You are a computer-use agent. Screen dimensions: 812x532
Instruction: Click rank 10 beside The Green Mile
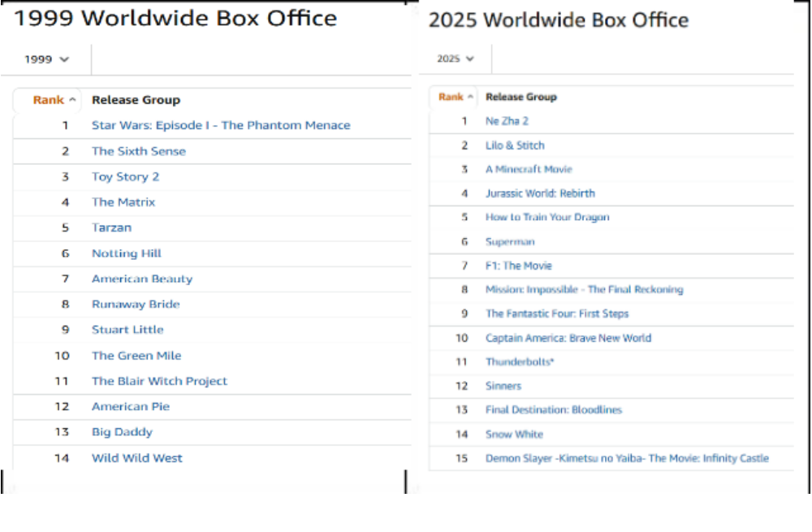(x=62, y=356)
